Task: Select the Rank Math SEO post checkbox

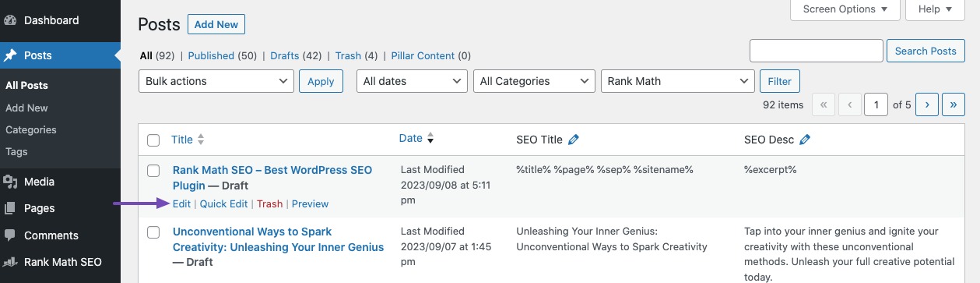Action: 153,170
